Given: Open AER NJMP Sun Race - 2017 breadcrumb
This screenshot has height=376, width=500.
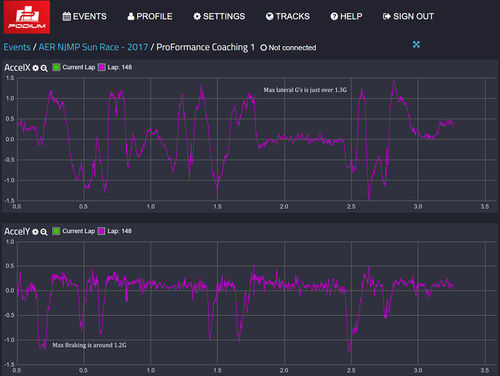Looking at the screenshot, I should (x=93, y=47).
